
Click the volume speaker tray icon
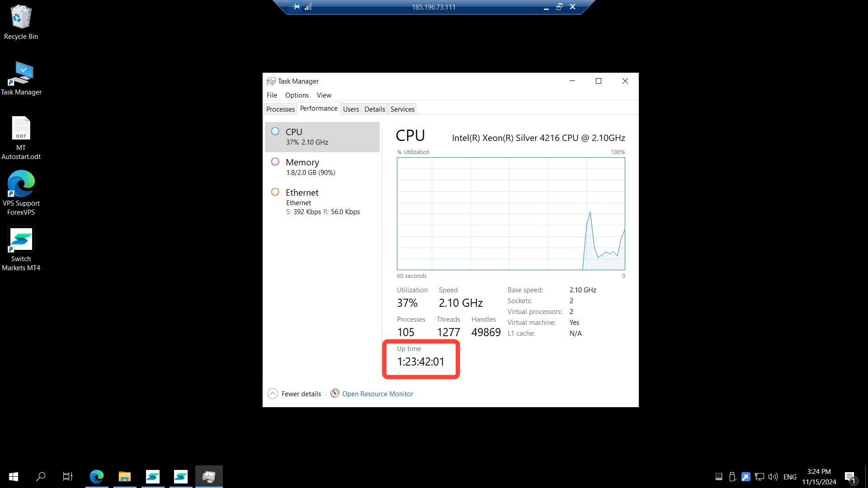(x=773, y=477)
